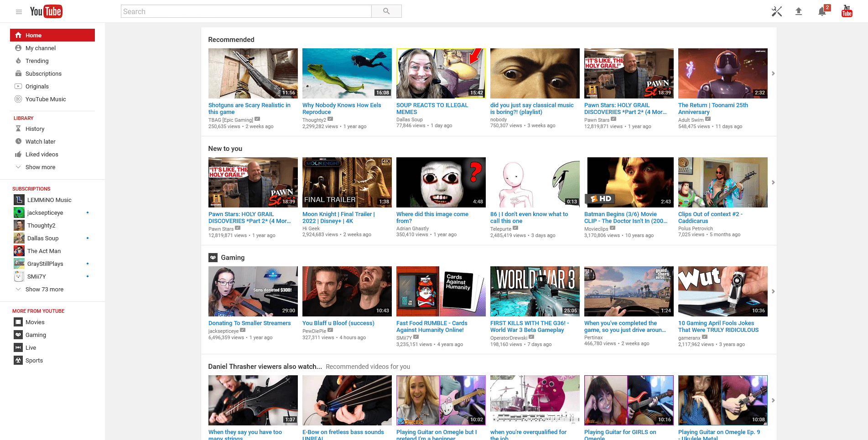The image size is (868, 440).
Task: Open History in the Library section
Action: (52, 129)
